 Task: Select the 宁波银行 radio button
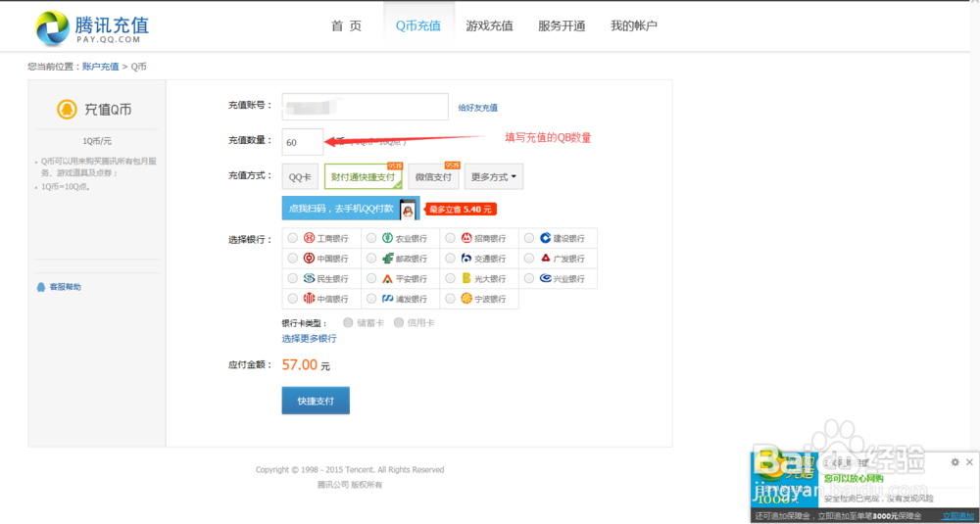click(451, 299)
